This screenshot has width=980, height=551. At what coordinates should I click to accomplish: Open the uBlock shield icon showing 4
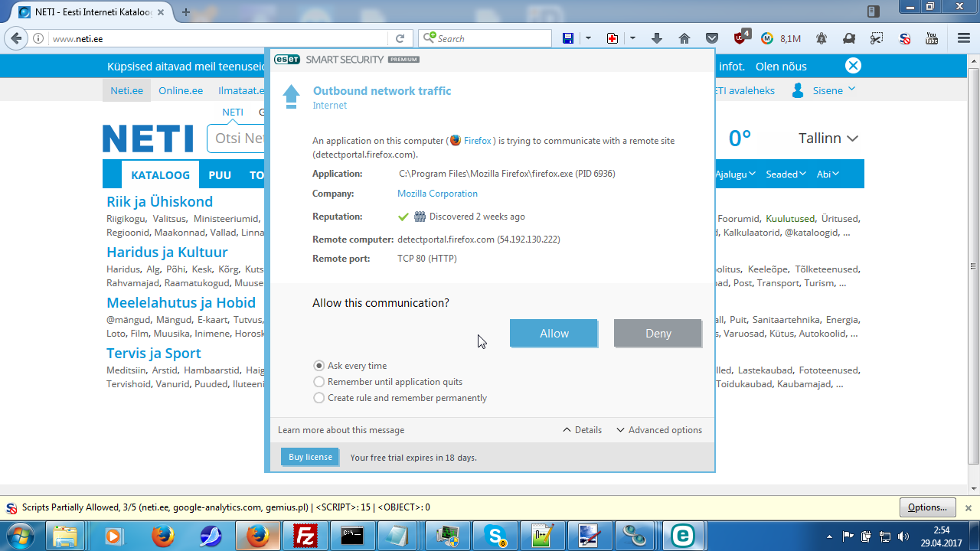tap(741, 37)
